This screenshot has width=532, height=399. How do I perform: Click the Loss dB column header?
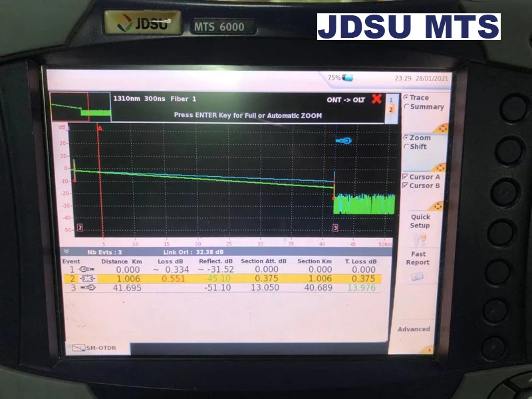tap(170, 261)
